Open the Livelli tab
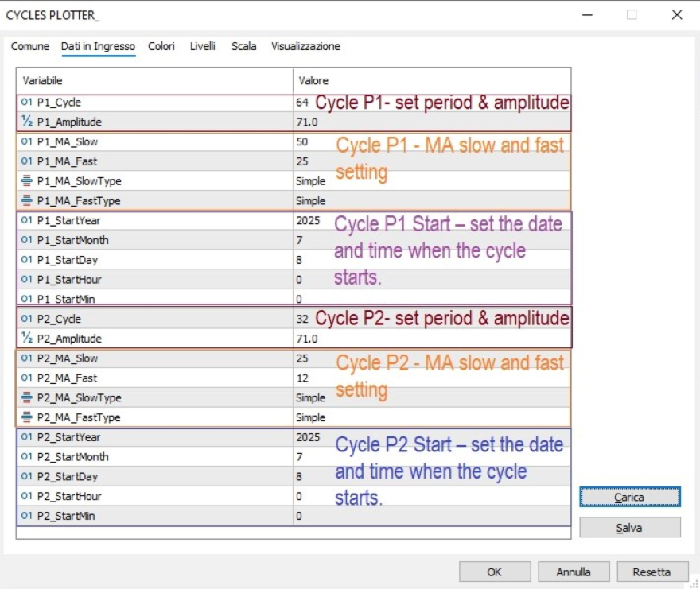The height and width of the screenshot is (589, 700). 203,47
